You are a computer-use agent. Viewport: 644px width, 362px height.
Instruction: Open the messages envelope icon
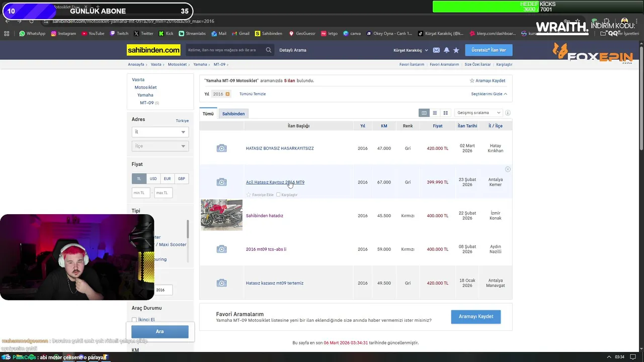coord(436,50)
